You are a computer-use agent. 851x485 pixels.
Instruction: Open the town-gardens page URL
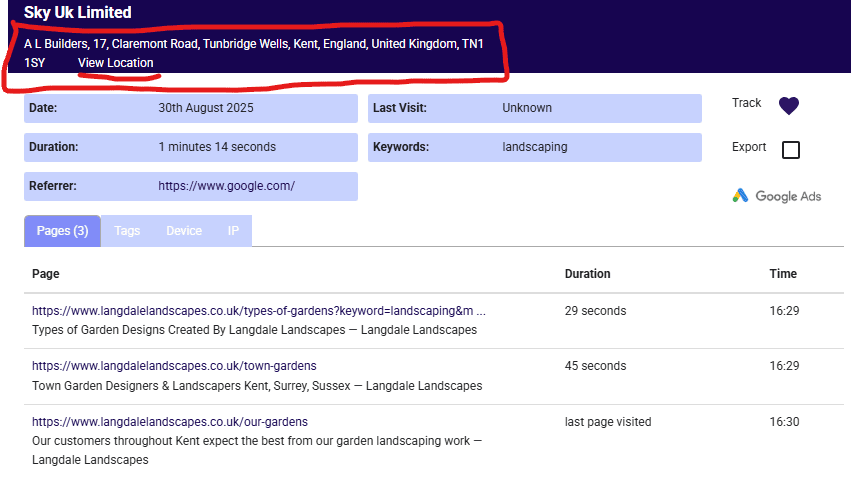(x=174, y=366)
